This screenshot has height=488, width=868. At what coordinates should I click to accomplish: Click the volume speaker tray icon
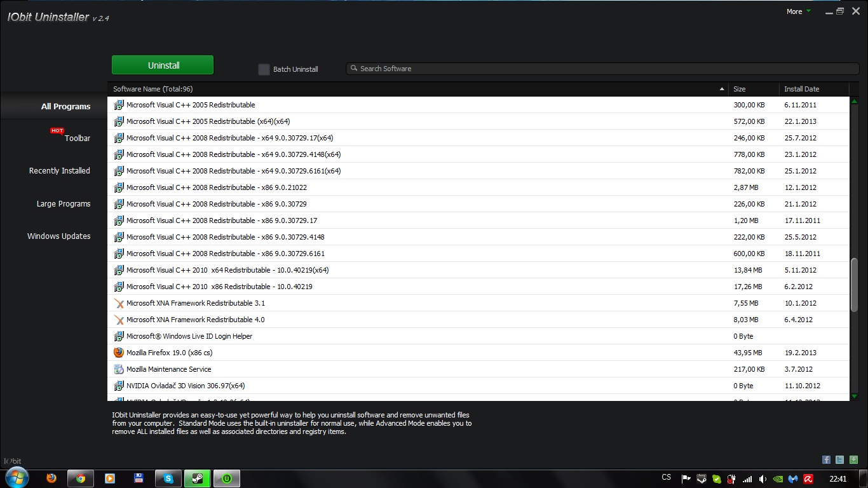pyautogui.click(x=763, y=479)
